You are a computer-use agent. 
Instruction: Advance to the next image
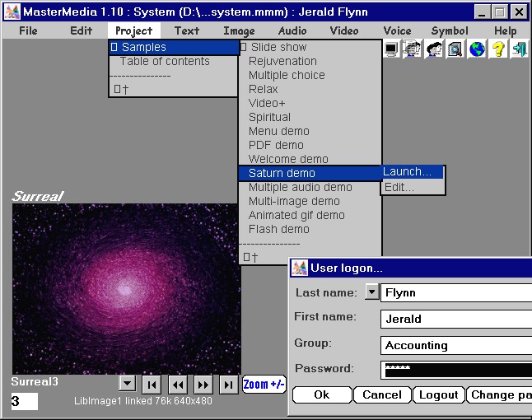(203, 385)
